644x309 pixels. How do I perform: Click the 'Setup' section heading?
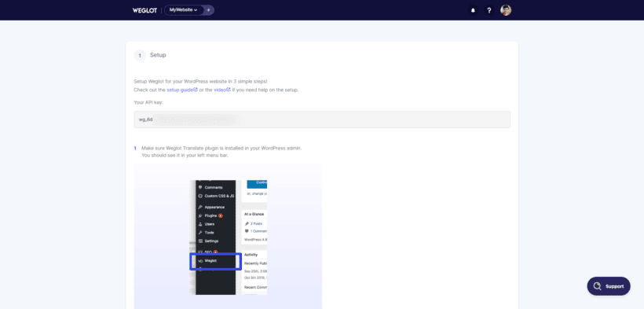point(158,55)
